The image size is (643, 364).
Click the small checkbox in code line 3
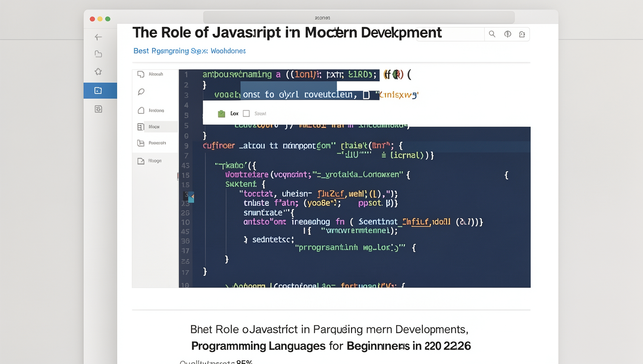point(366,95)
